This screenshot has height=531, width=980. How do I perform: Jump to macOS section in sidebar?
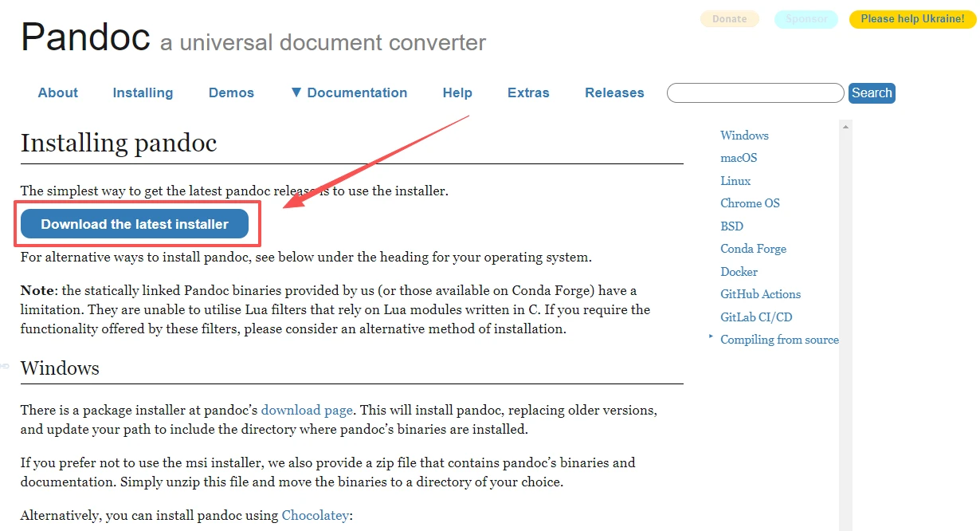pyautogui.click(x=739, y=158)
